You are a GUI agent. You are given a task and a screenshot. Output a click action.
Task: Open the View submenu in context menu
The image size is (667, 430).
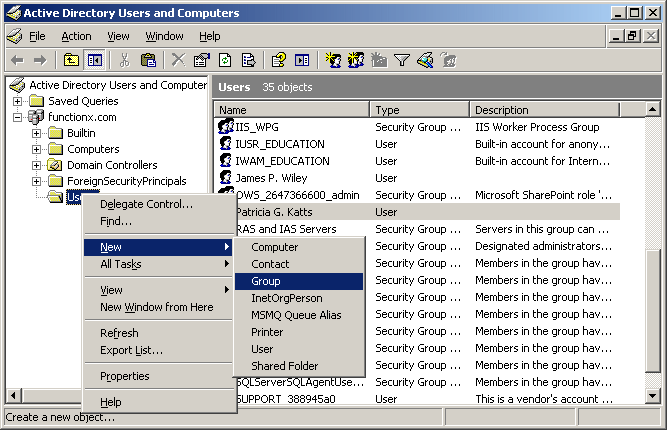pyautogui.click(x=158, y=290)
